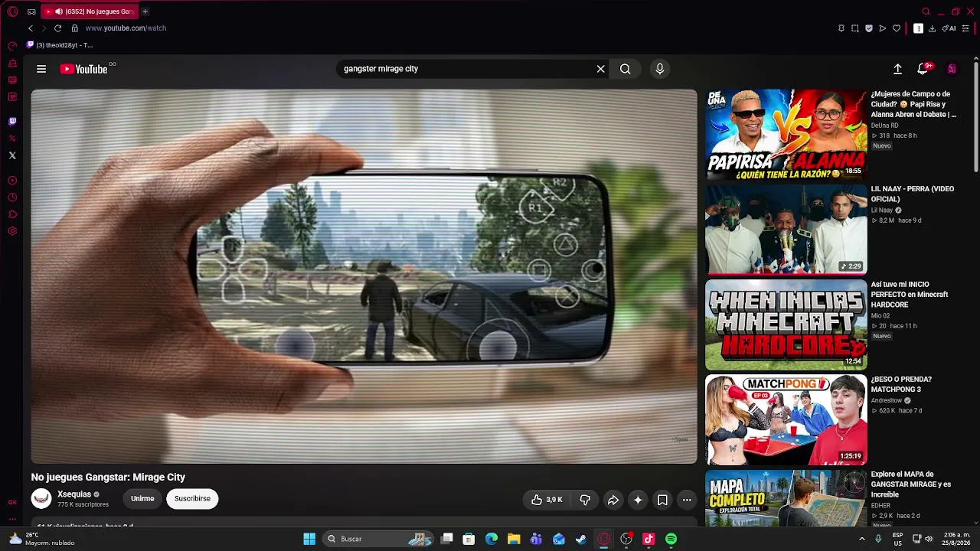Open '¿BESO O PRENDA? MATCHPONG 3' title
980x551 pixels.
click(901, 384)
